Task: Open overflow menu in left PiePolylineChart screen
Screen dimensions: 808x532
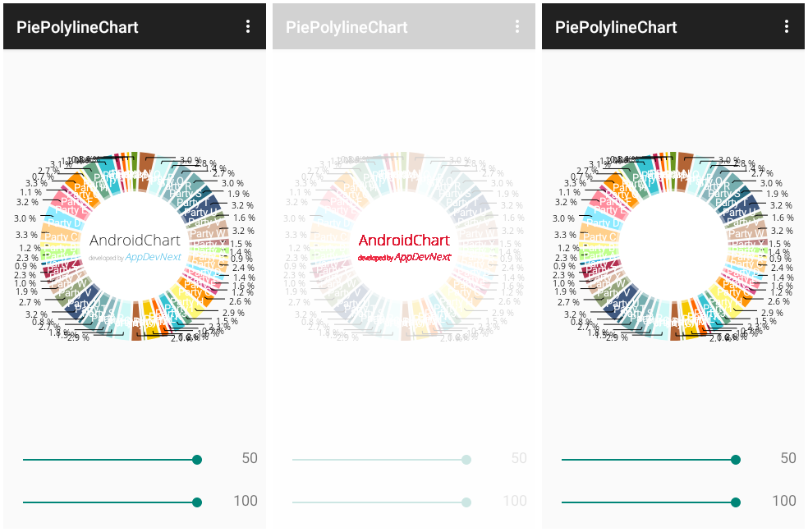Action: (248, 27)
